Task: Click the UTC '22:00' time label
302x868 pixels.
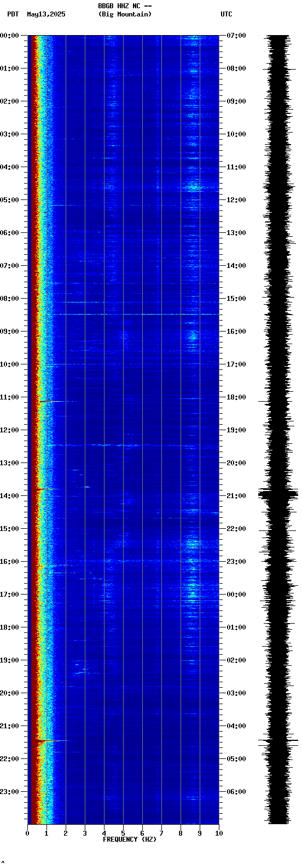Action: pyautogui.click(x=236, y=529)
